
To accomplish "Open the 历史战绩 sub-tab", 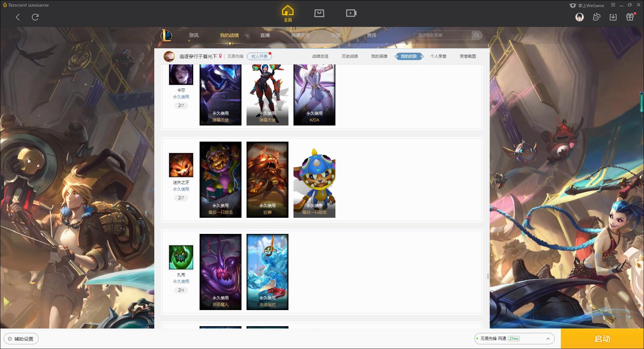I will 350,56.
